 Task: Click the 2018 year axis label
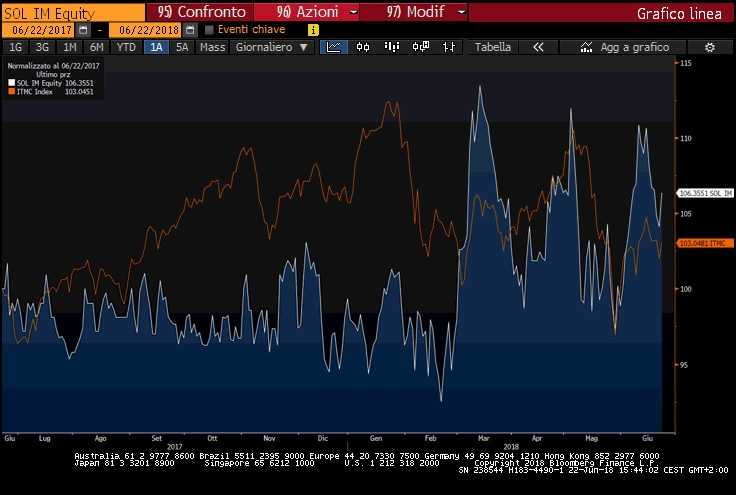click(x=511, y=447)
